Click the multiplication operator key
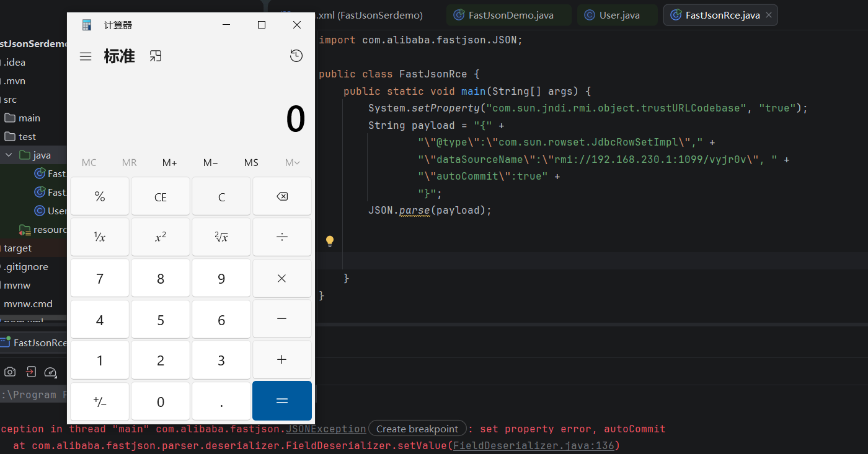 282,278
